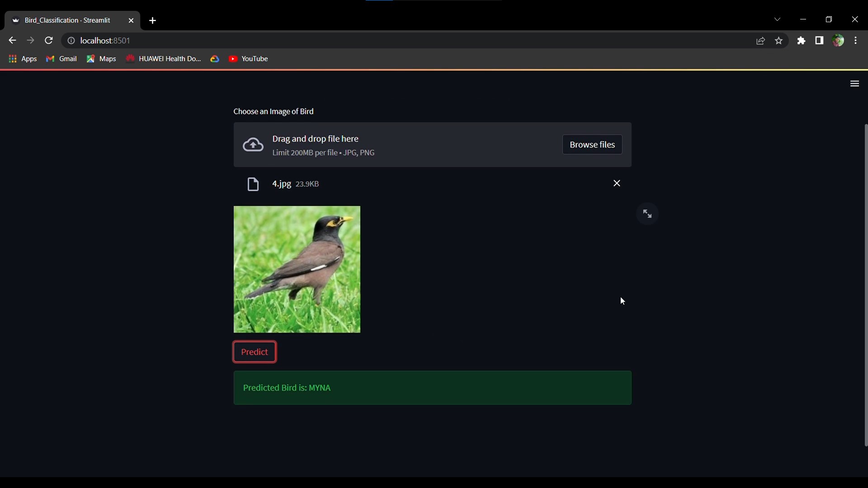Expand the uploaded bird image to fullscreen
868x488 pixels.
(x=647, y=213)
